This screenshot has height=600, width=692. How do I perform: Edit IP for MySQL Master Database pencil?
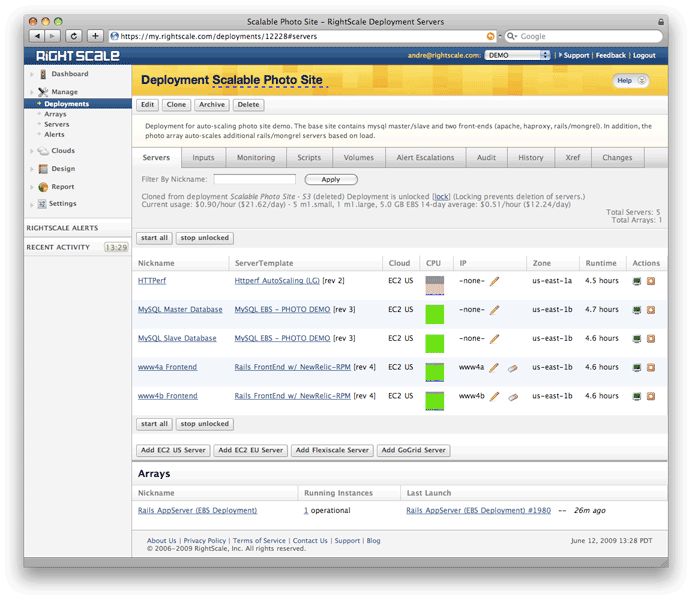495,310
